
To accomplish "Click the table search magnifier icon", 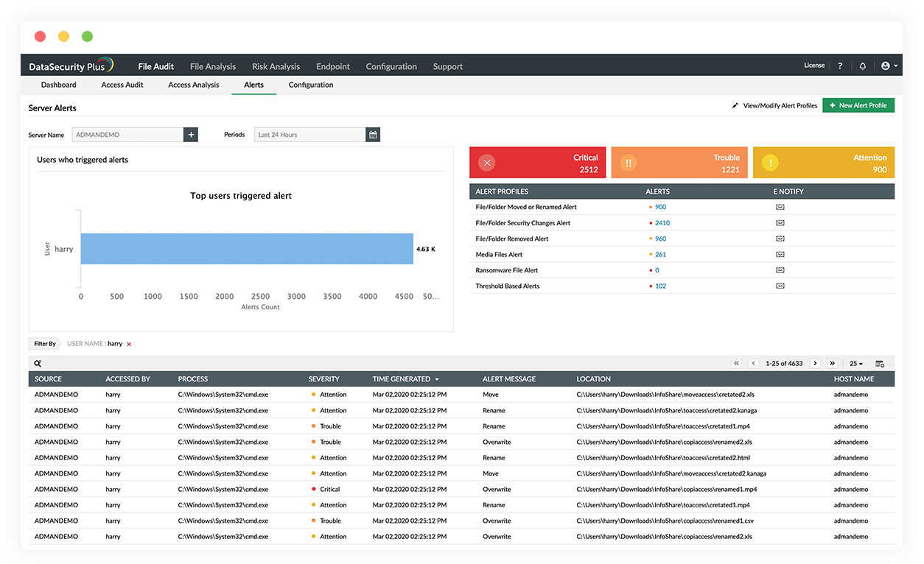I will click(38, 363).
